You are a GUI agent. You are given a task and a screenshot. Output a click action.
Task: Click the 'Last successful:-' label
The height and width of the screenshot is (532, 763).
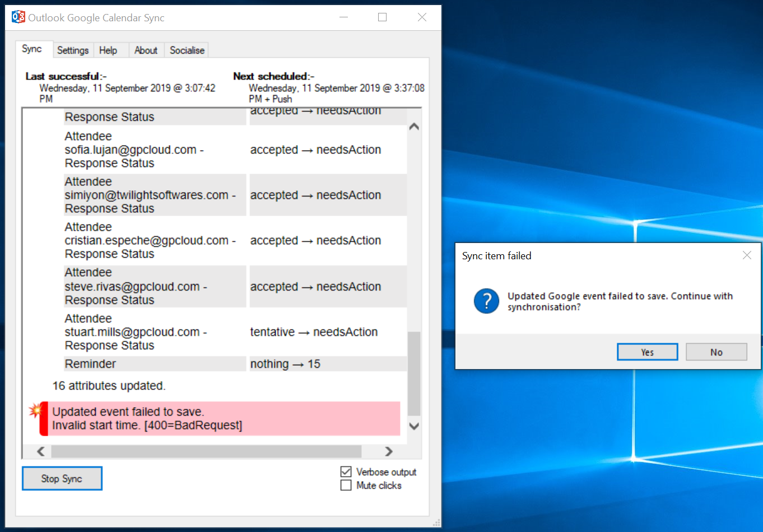pyautogui.click(x=66, y=76)
